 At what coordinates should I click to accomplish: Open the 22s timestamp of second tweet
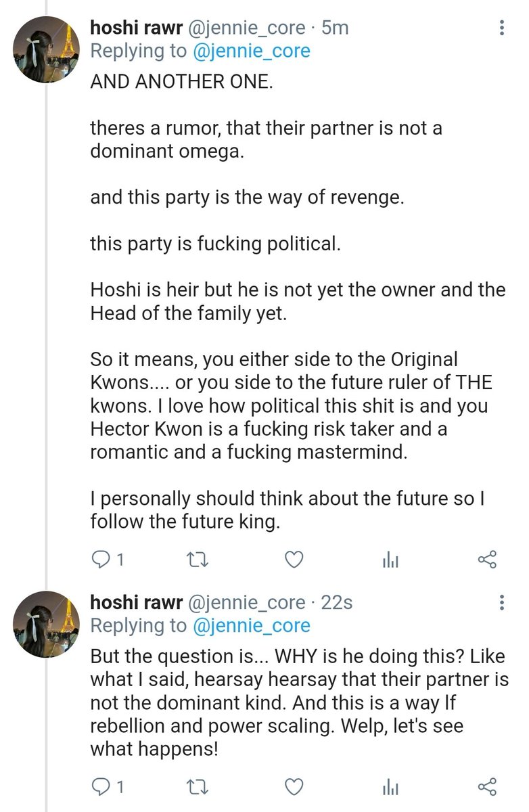(x=336, y=602)
